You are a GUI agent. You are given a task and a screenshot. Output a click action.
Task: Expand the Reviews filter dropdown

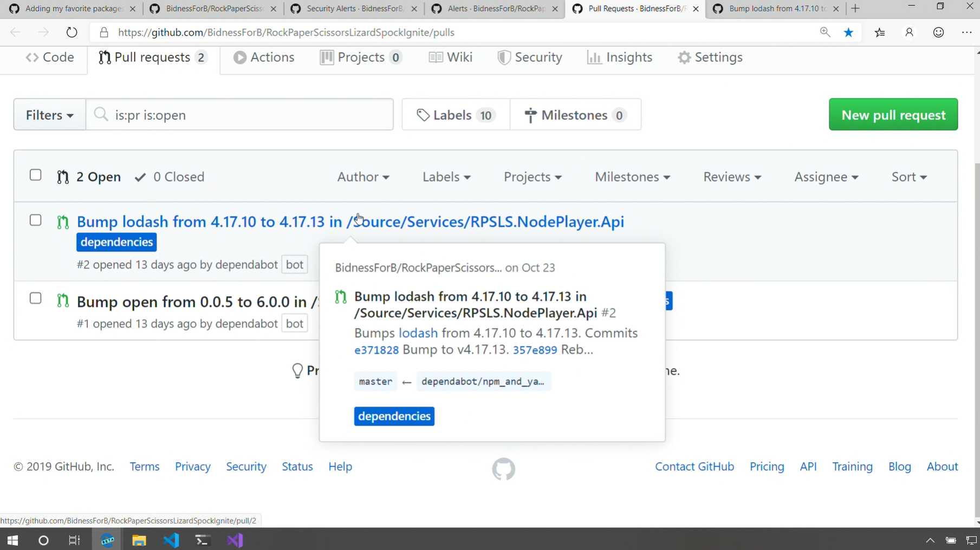[x=732, y=177]
